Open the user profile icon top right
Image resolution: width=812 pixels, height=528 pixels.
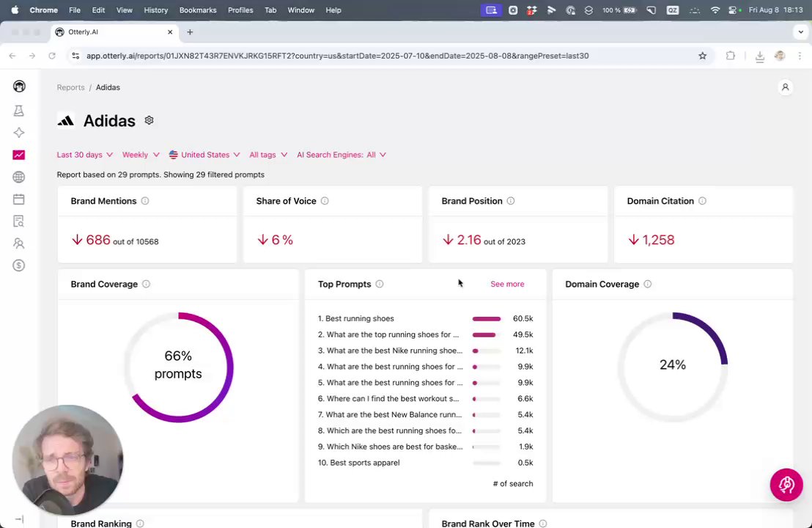(x=785, y=87)
